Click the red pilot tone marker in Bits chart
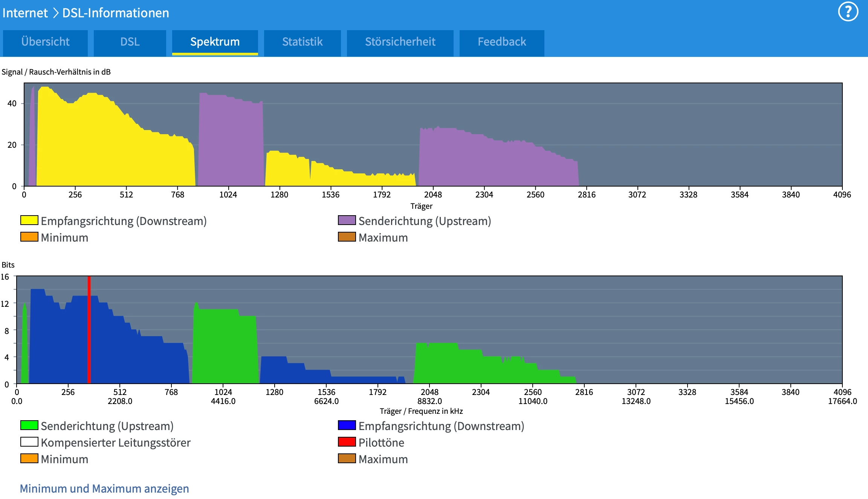 click(x=89, y=330)
